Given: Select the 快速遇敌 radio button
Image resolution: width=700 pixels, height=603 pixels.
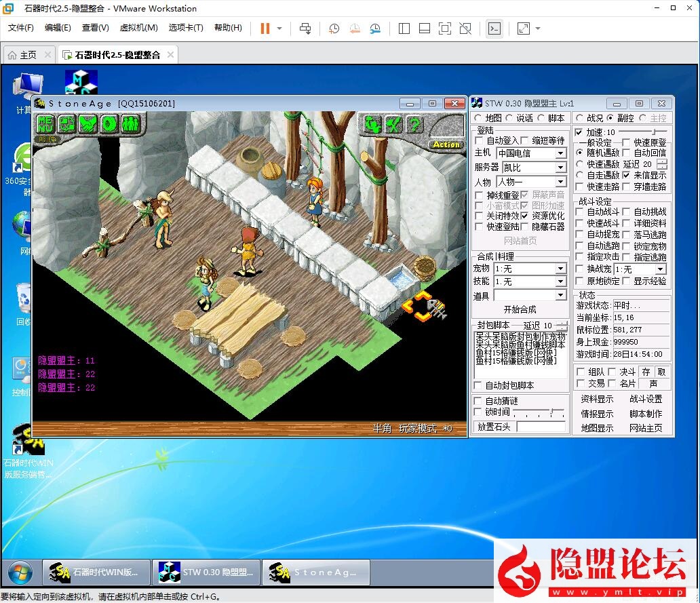Looking at the screenshot, I should [x=580, y=163].
